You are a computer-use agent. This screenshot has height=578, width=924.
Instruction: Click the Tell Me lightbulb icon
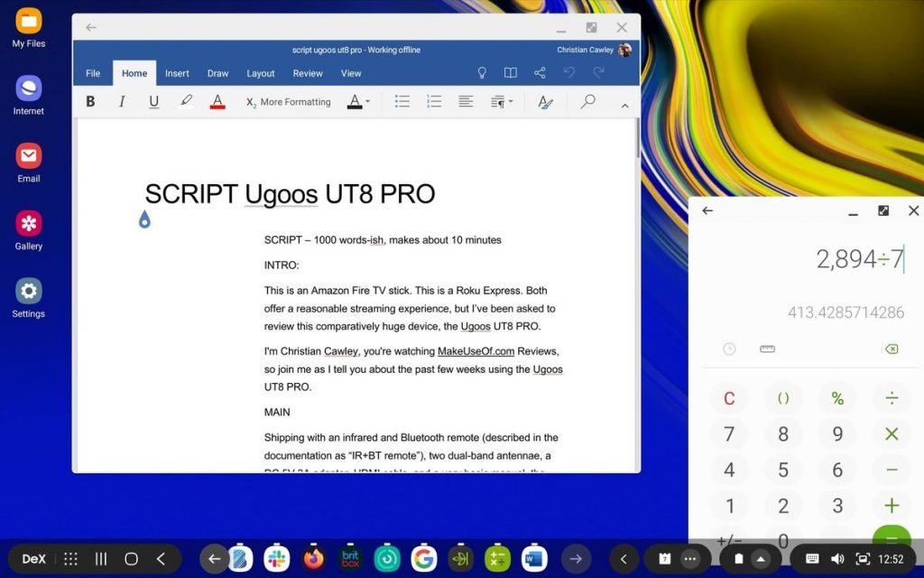coord(482,73)
